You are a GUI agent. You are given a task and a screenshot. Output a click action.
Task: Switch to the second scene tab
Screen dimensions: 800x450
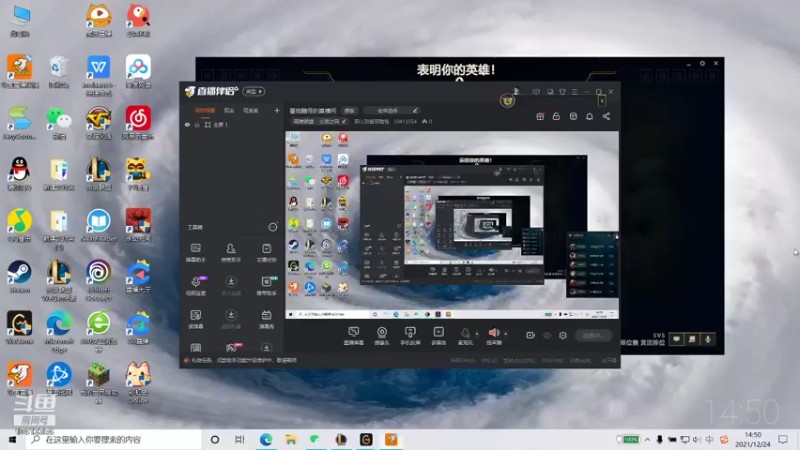229,110
